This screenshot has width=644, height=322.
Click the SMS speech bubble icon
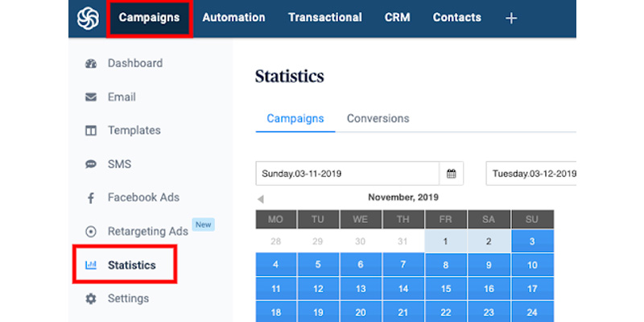pyautogui.click(x=91, y=164)
